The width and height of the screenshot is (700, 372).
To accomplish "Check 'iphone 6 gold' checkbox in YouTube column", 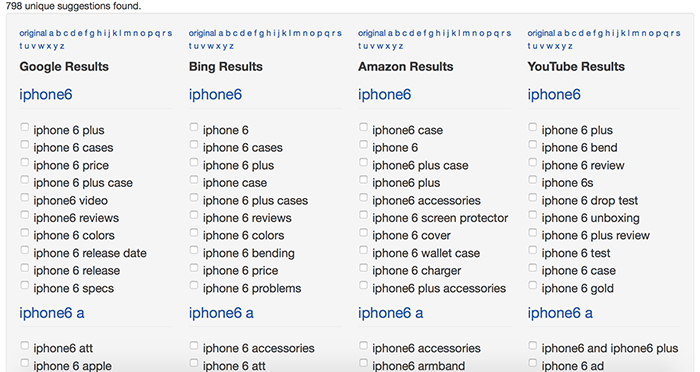I will click(533, 285).
